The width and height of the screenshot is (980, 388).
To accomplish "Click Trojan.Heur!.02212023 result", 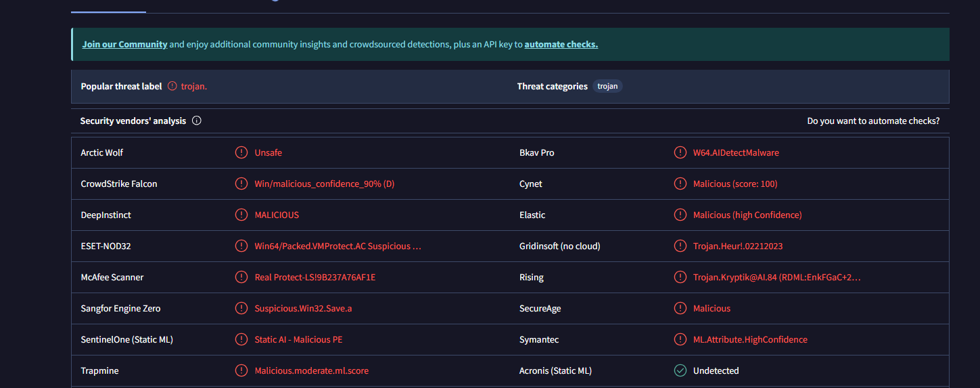I will point(738,246).
